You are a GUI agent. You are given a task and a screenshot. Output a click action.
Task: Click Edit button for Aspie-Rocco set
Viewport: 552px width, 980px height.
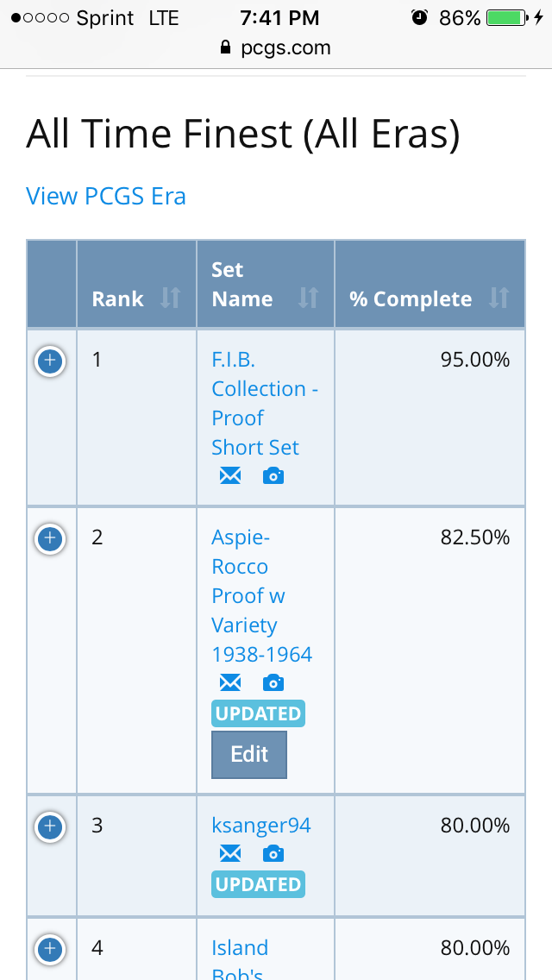tap(248, 754)
